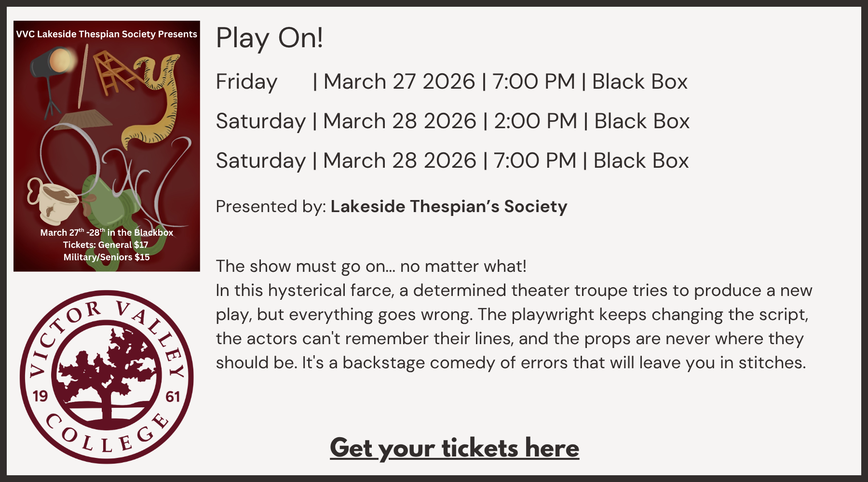Select the "Play On!" event title

(x=270, y=38)
